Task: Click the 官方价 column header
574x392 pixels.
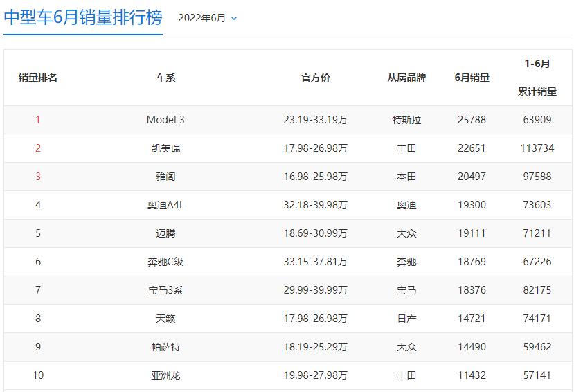Action: 315,78
